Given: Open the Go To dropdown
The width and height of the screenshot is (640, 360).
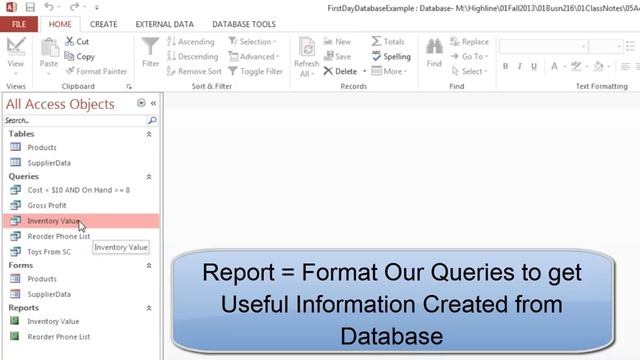Looking at the screenshot, I should click(x=469, y=56).
